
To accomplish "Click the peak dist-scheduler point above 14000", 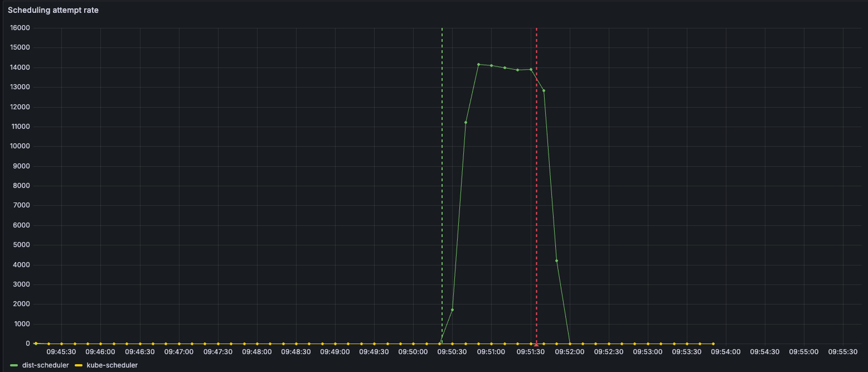I will 478,64.
